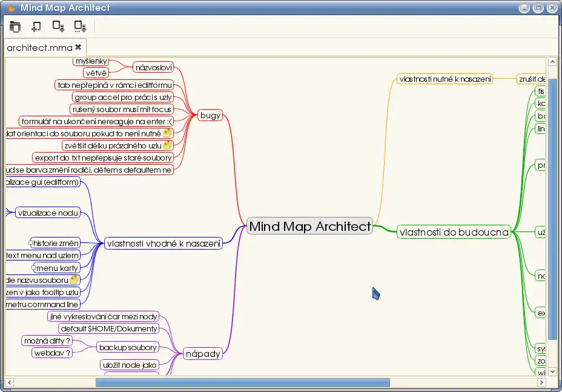Select the 'vizualizace nodu' node
Screen dimensions: 562x392
coord(48,213)
